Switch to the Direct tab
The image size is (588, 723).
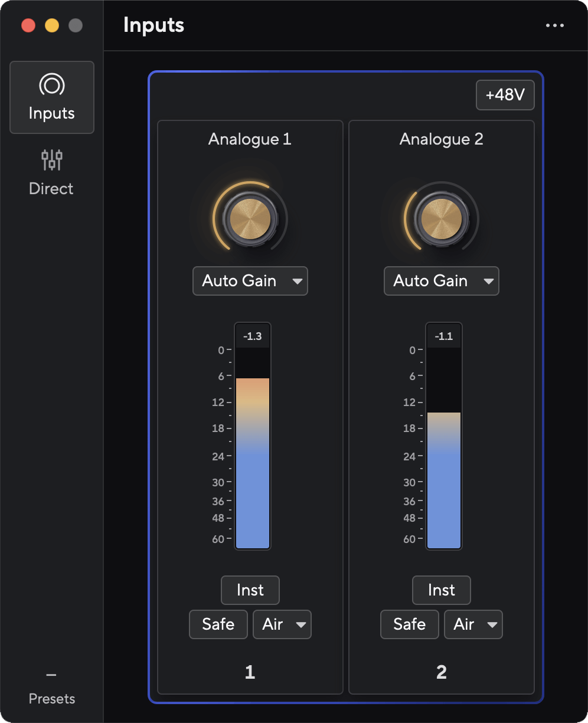coord(51,173)
